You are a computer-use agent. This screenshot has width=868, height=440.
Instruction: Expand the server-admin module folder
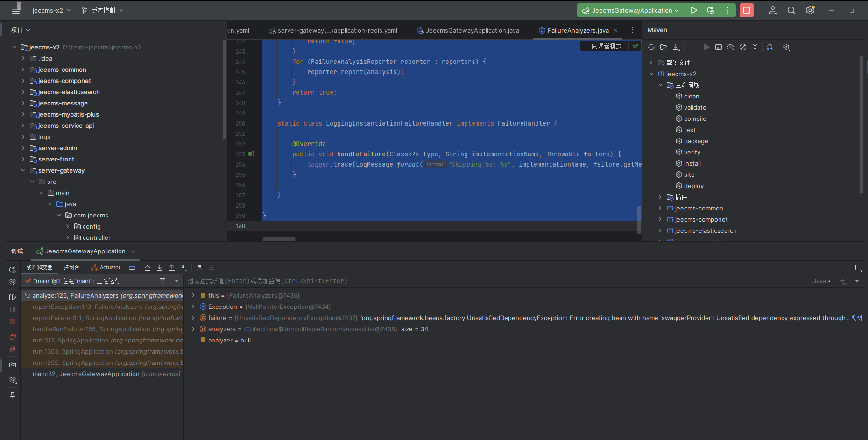click(x=23, y=148)
